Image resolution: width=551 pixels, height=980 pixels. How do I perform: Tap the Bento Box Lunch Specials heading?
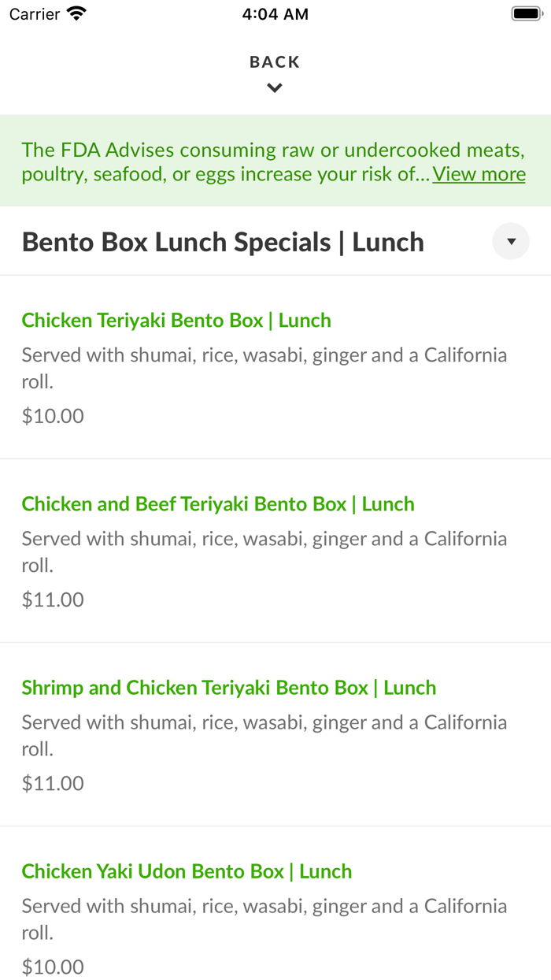click(x=223, y=241)
